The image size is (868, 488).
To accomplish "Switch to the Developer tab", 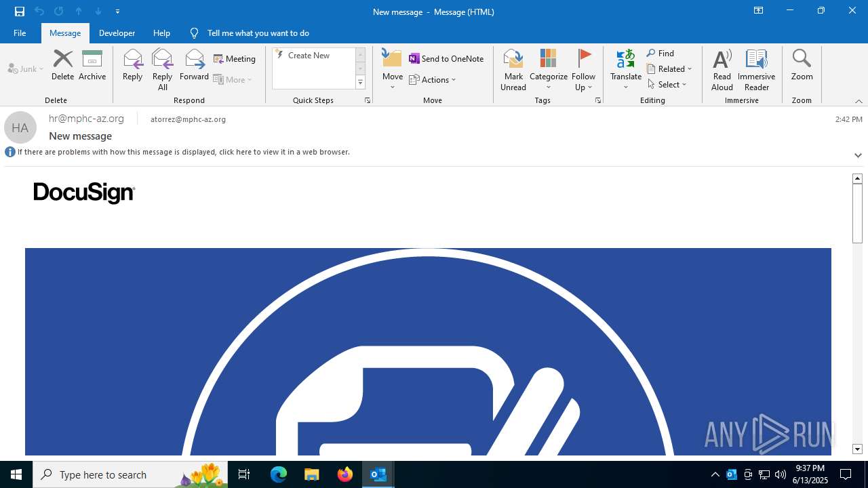I will pos(117,33).
